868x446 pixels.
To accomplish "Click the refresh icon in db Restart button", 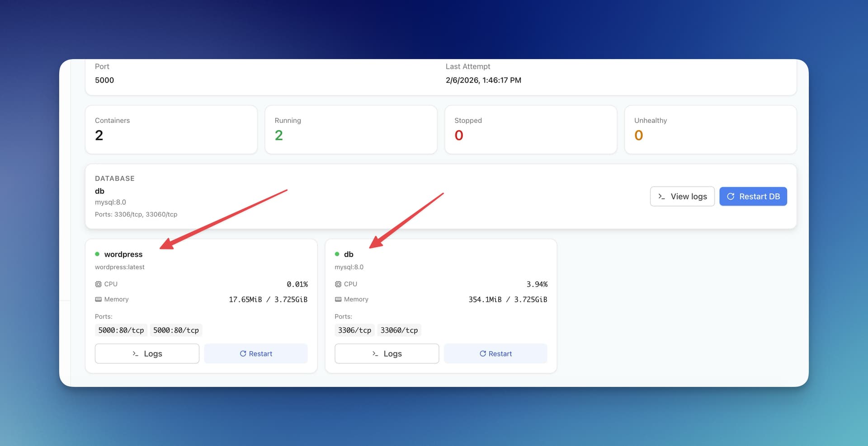I will (482, 353).
